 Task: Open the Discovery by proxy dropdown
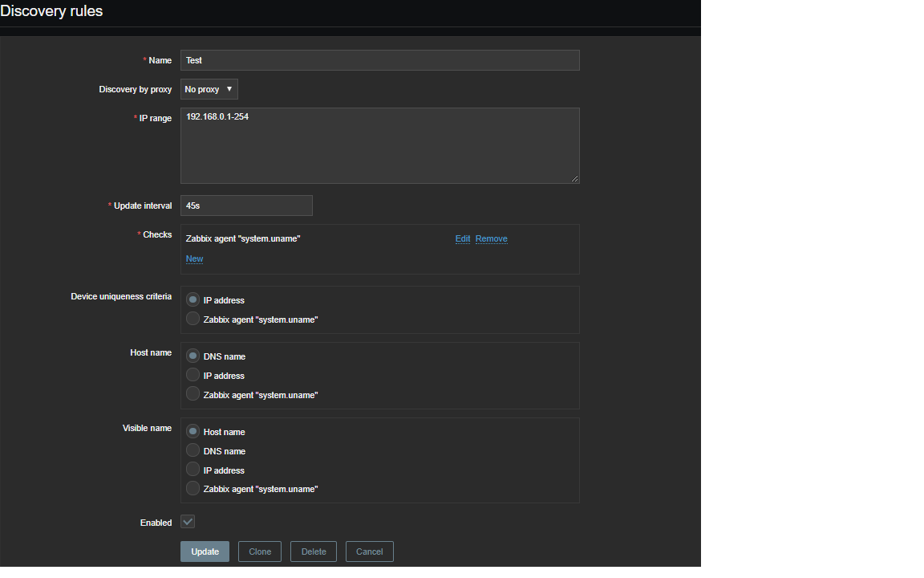209,89
